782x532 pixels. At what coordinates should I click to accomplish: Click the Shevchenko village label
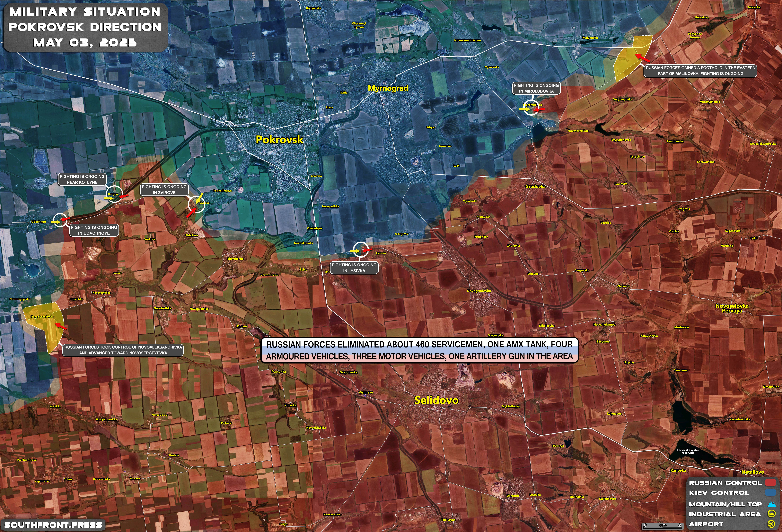click(235, 259)
